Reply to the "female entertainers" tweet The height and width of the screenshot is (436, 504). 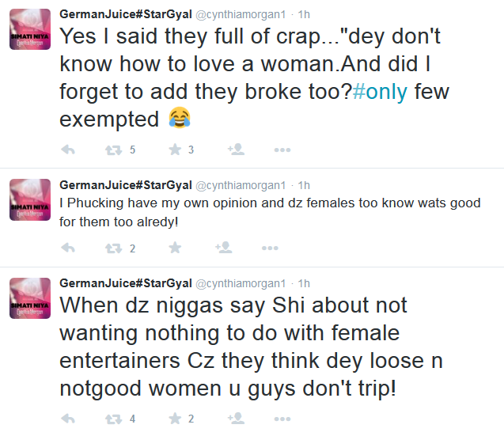pyautogui.click(x=68, y=417)
